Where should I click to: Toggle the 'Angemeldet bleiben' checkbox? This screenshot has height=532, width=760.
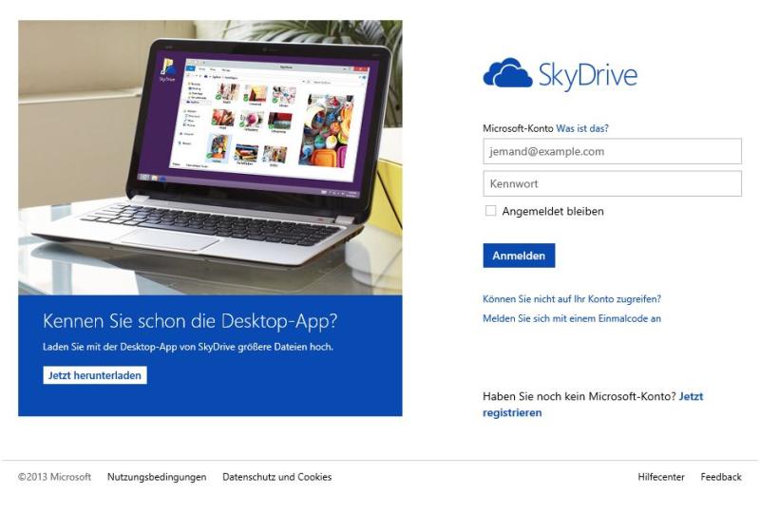(x=490, y=211)
